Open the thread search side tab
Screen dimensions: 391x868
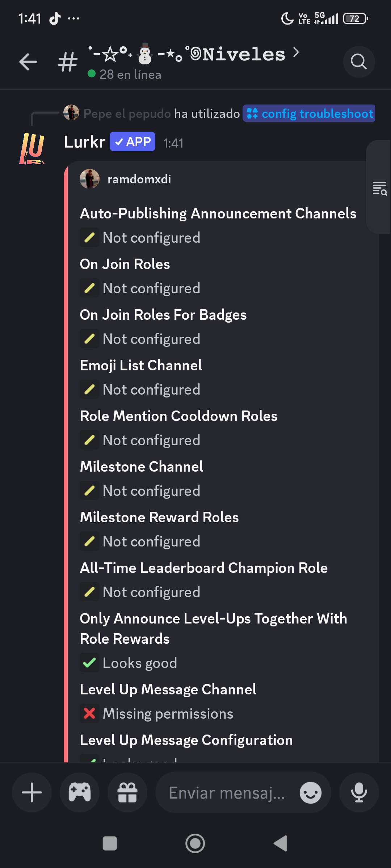(x=379, y=188)
